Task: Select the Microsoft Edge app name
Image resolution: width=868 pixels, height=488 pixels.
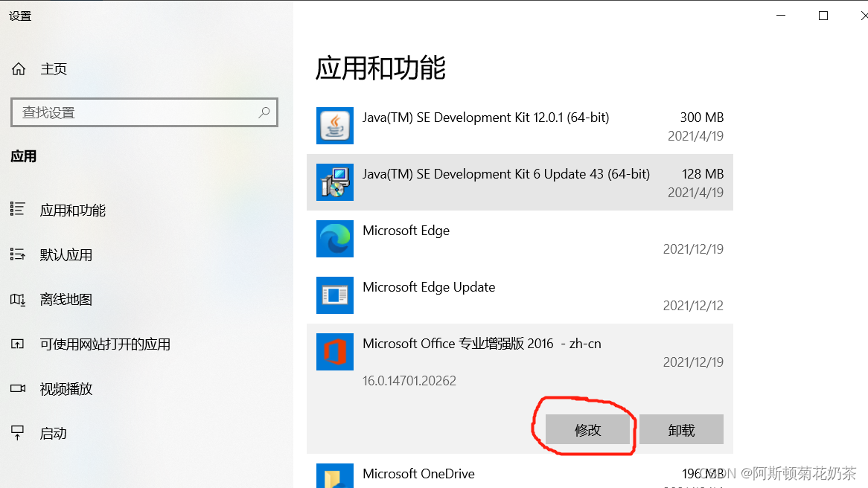Action: [x=406, y=230]
